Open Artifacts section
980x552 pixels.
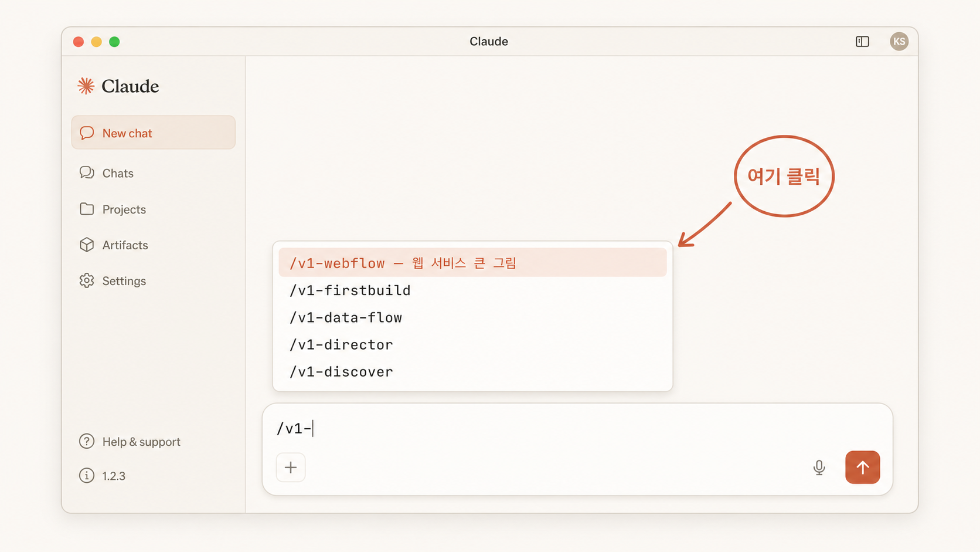click(x=125, y=245)
